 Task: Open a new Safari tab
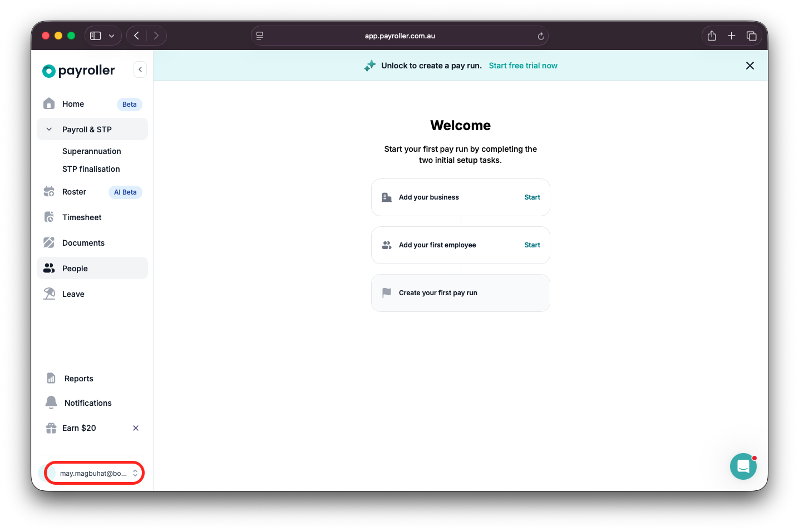(x=732, y=36)
